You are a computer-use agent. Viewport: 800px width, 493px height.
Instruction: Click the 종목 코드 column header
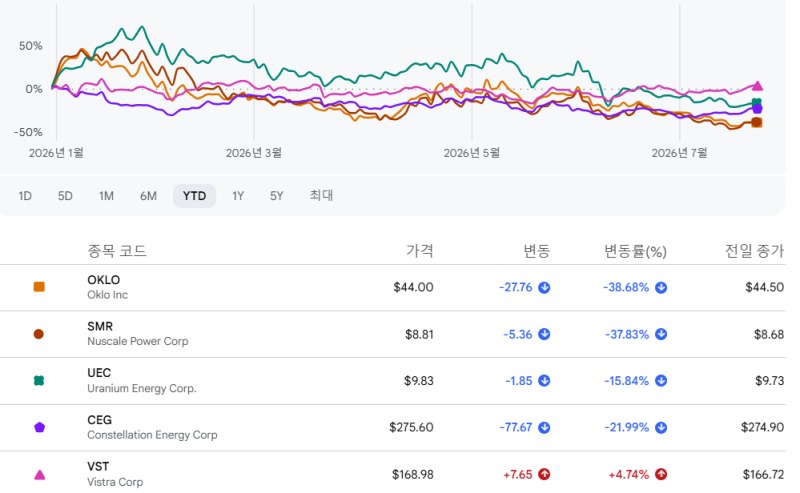pyautogui.click(x=117, y=251)
